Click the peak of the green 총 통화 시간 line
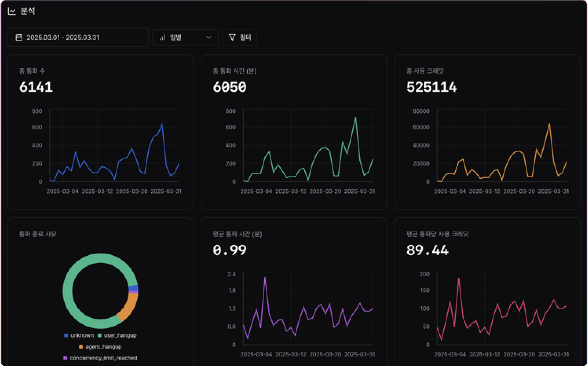 click(356, 117)
